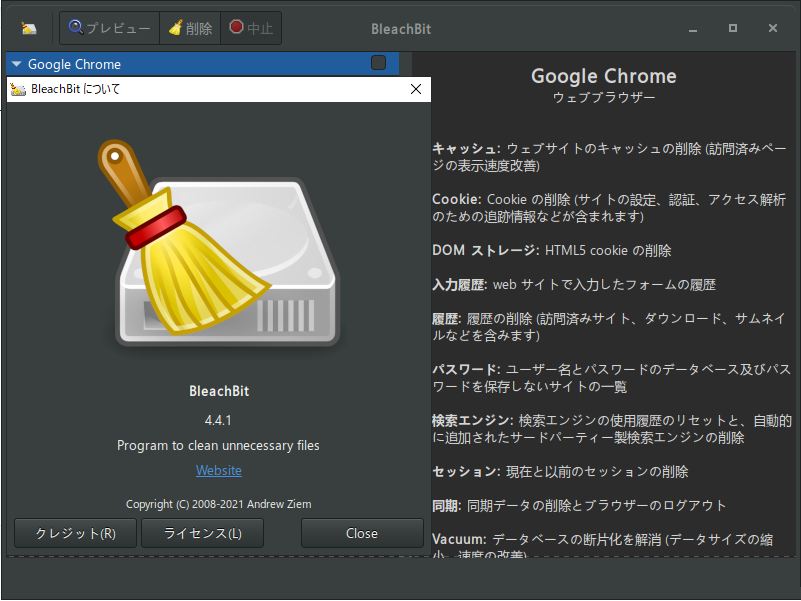
Task: Click the version number 4.4.1 text
Action: coord(218,420)
